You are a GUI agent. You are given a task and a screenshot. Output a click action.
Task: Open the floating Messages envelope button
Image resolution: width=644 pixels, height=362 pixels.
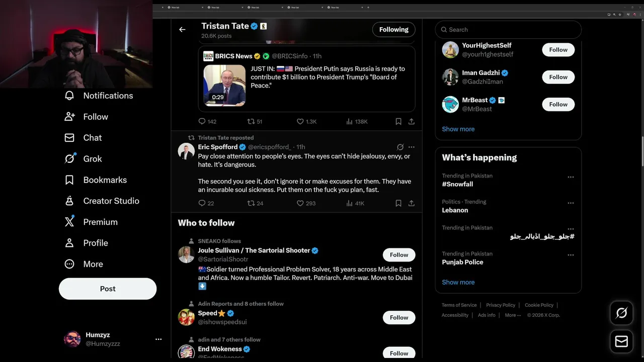point(621,341)
